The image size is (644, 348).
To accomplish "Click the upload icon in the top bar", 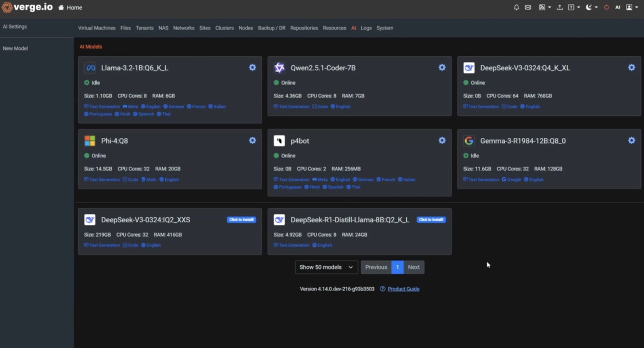I will point(560,7).
